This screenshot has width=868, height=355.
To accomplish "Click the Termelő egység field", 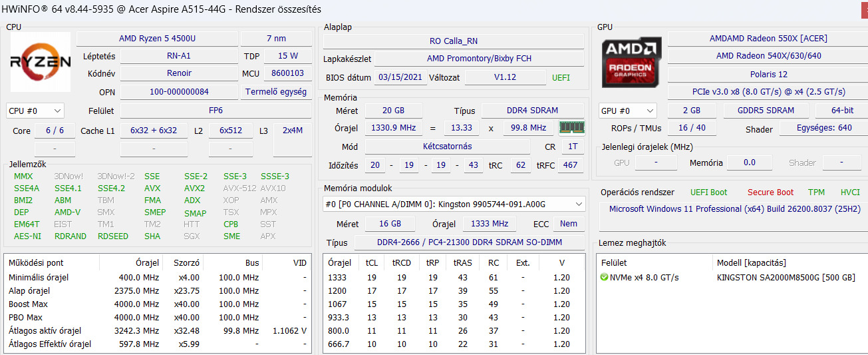I will point(276,92).
